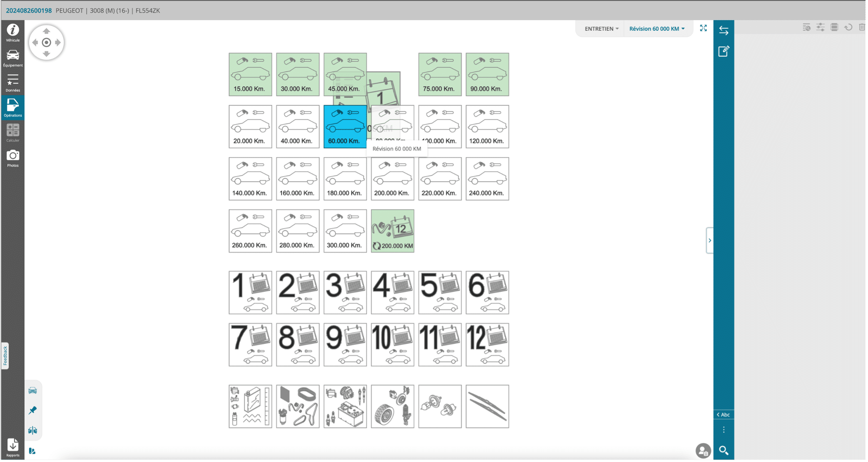The height and width of the screenshot is (462, 868).
Task: Switch to the Opérations tab
Action: pos(12,107)
